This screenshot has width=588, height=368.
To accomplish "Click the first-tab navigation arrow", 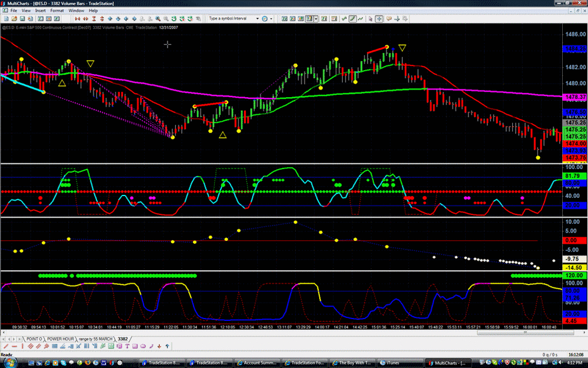I will (4, 339).
